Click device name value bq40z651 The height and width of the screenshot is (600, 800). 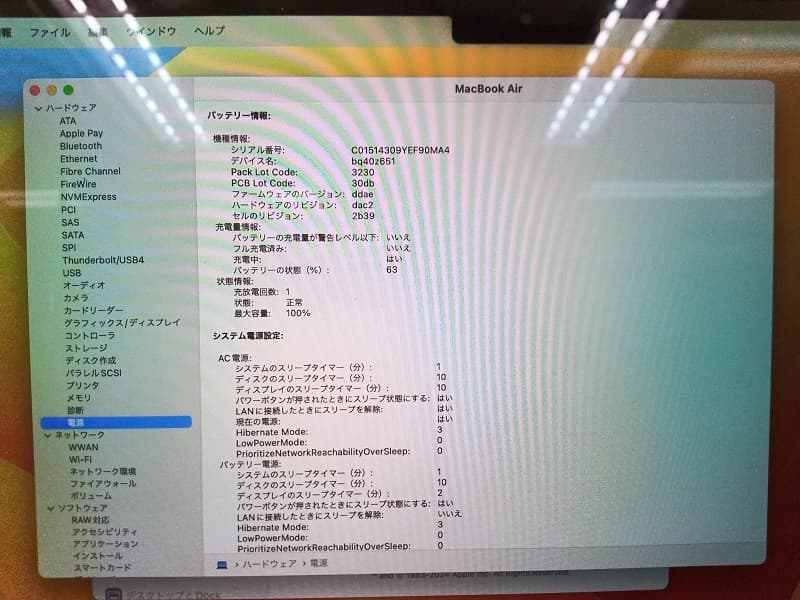[373, 161]
